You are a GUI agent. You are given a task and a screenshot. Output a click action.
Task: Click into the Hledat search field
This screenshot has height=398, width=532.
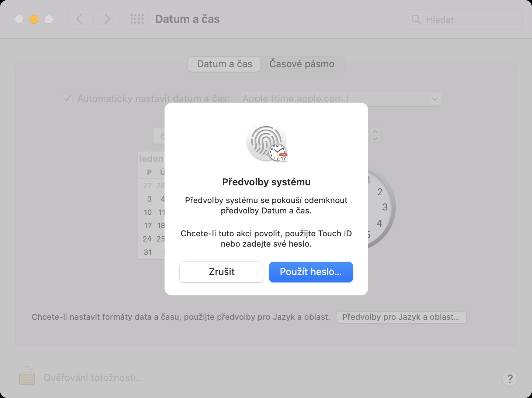coord(463,20)
